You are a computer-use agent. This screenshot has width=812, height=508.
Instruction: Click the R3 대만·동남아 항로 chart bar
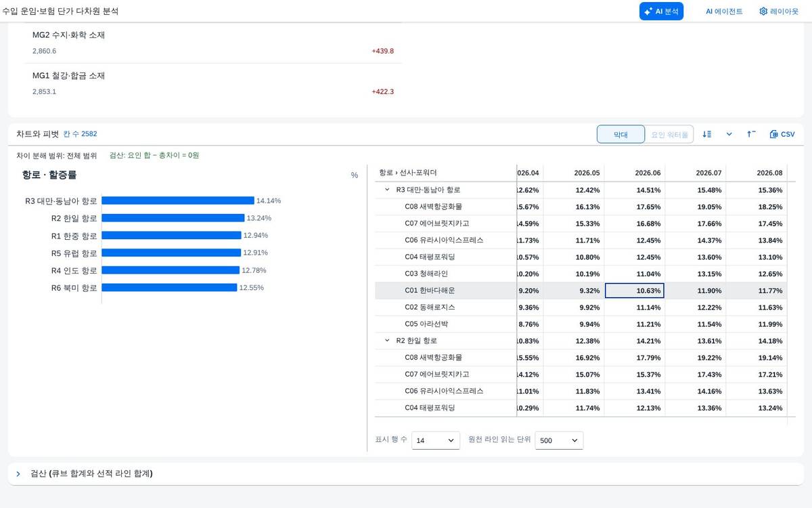coord(178,200)
